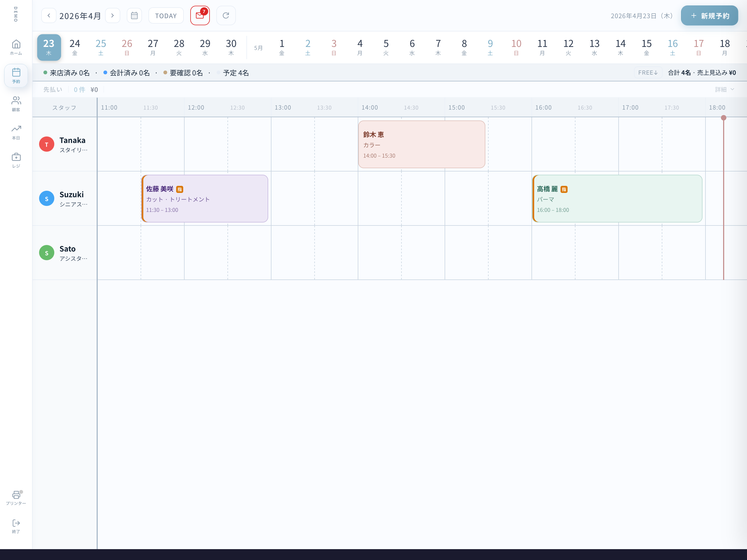The height and width of the screenshot is (560, 747).
Task: Open the mail inbox with 7 notifications
Action: tap(200, 15)
